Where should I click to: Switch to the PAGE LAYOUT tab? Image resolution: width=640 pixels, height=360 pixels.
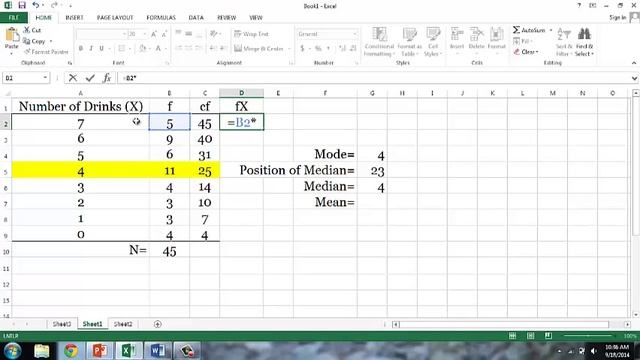[115, 18]
